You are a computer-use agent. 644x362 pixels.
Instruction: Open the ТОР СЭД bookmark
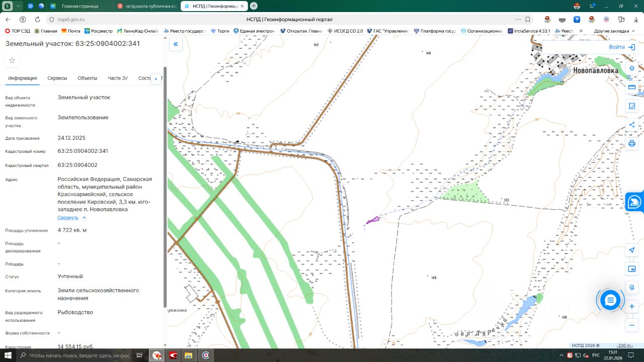[18, 31]
